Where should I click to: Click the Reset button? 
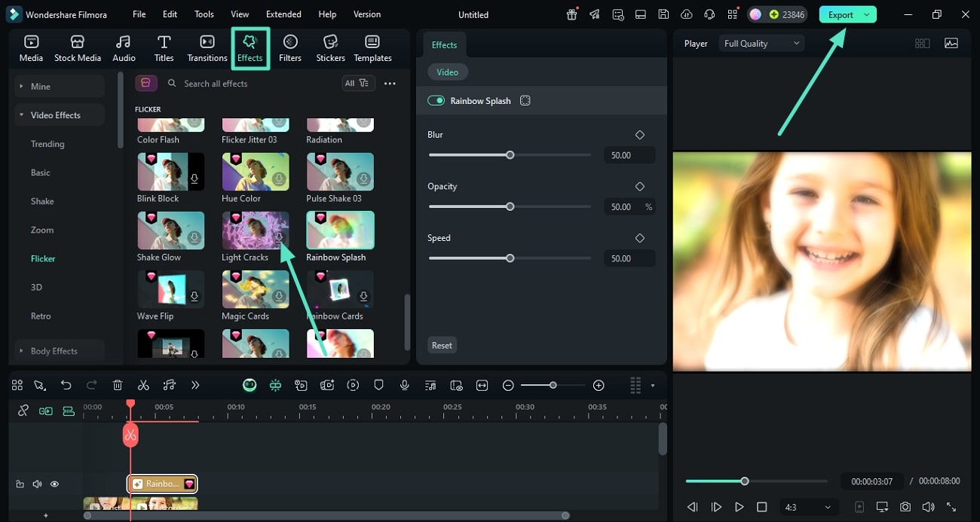point(442,345)
